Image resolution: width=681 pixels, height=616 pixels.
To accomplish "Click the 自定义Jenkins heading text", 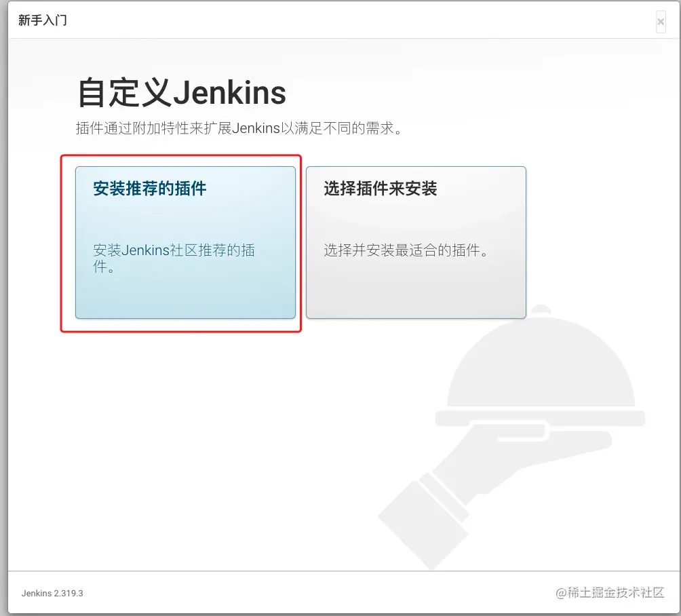I will pyautogui.click(x=182, y=92).
